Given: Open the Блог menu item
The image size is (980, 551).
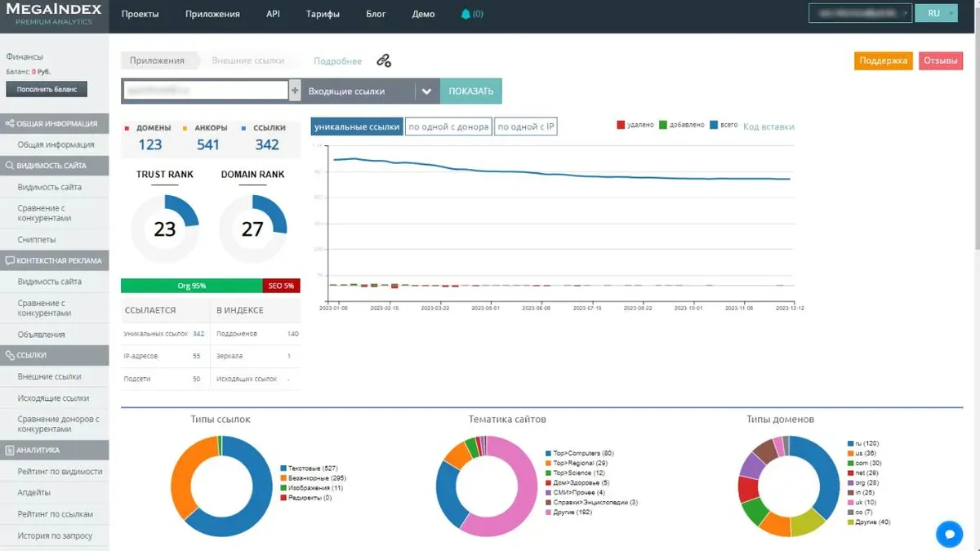Looking at the screenshot, I should pyautogui.click(x=376, y=14).
